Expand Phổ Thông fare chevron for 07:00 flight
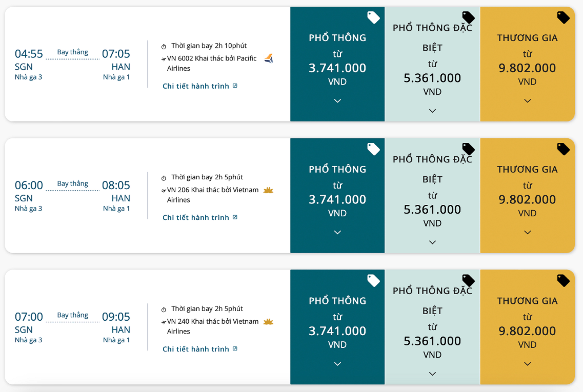 337,364
